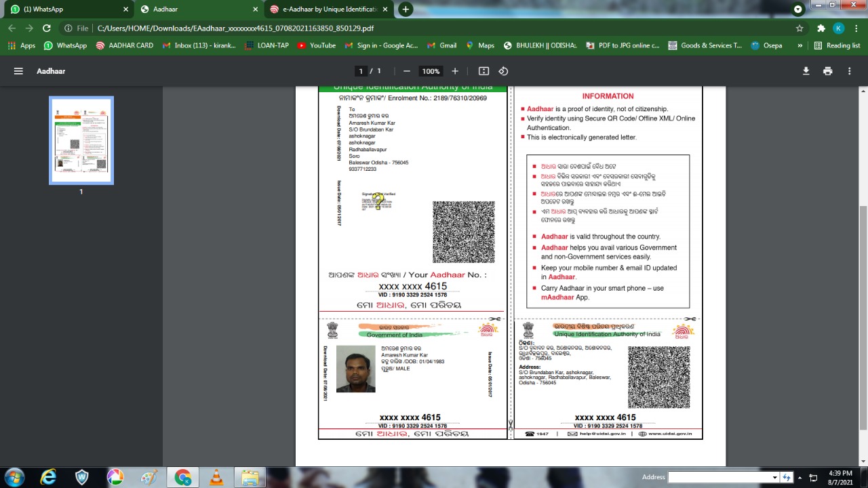868x488 pixels.
Task: Open the Chrome profile K avatar
Action: pyautogui.click(x=839, y=28)
